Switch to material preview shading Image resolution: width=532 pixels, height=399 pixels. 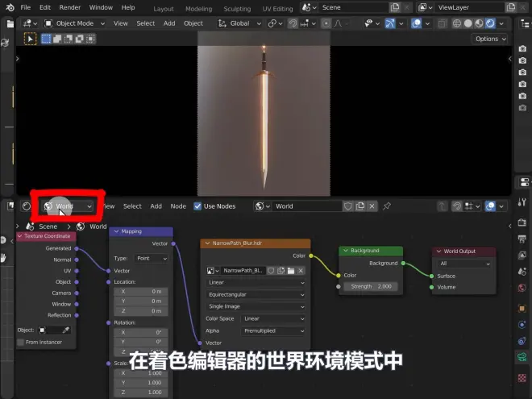479,23
